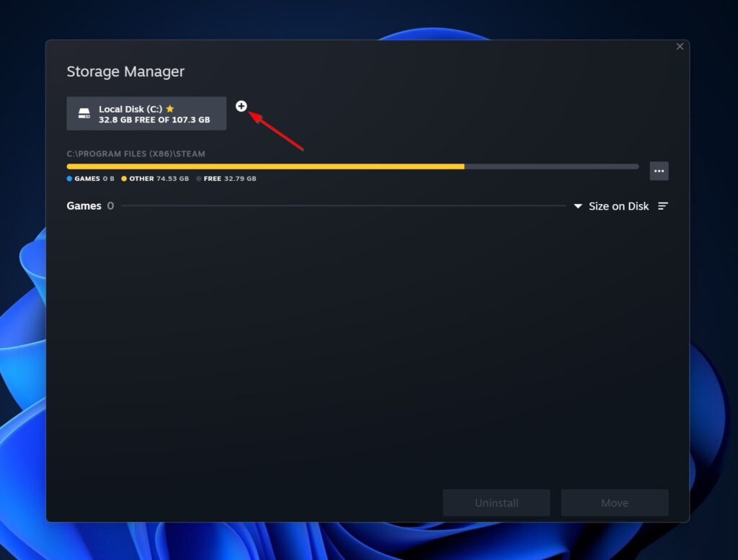Screen dimensions: 738x560
Task: Click the sort direction icon beside Size on Disk
Action: pos(662,206)
